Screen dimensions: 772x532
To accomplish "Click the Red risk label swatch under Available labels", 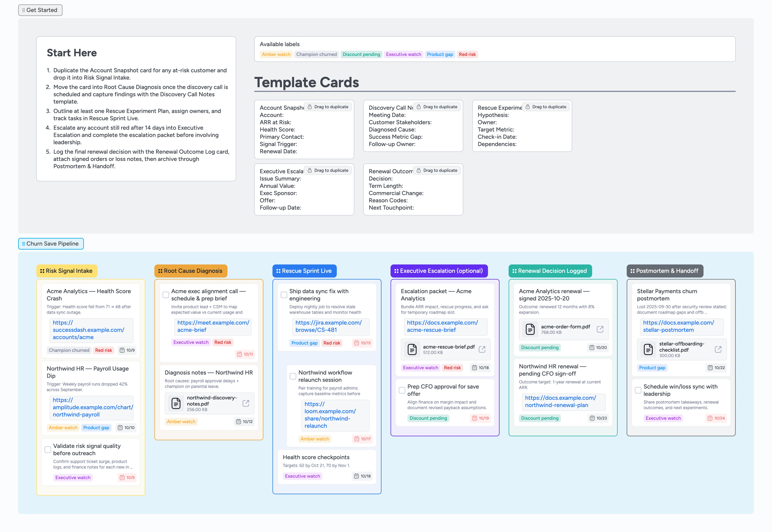I will pyautogui.click(x=467, y=54).
